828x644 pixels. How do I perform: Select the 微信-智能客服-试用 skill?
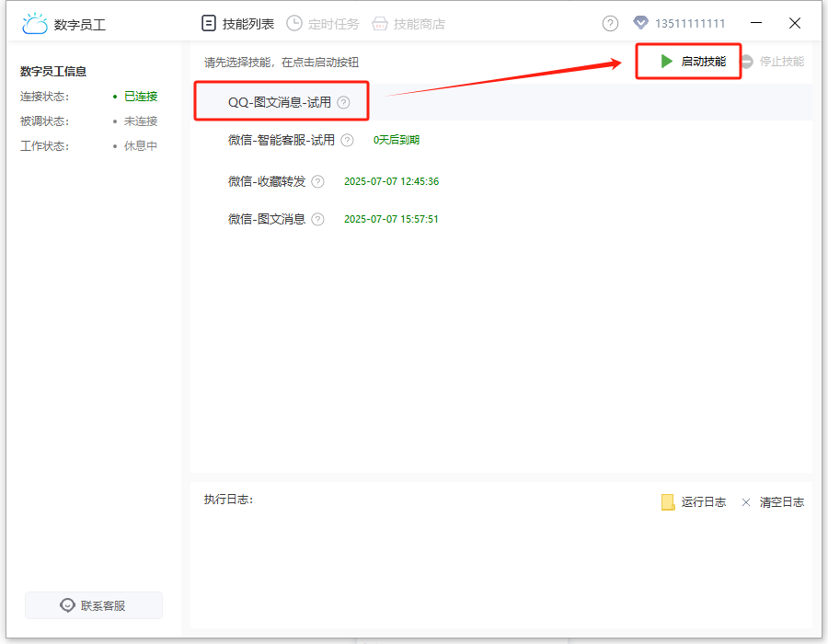282,140
